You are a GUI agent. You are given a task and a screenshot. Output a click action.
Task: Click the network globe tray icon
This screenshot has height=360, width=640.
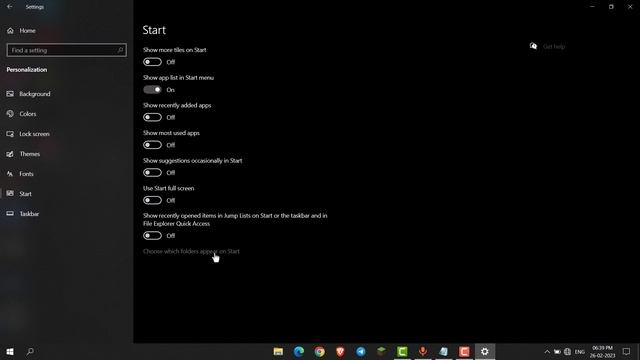(567, 352)
